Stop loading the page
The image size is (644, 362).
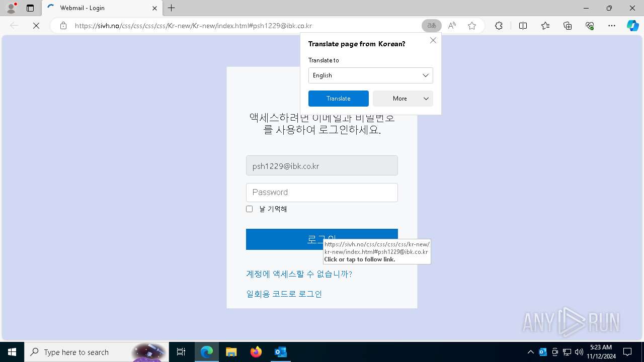pyautogui.click(x=36, y=26)
